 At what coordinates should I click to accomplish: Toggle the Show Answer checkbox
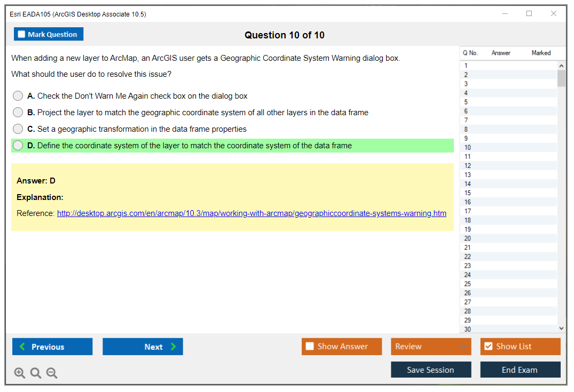pos(310,347)
